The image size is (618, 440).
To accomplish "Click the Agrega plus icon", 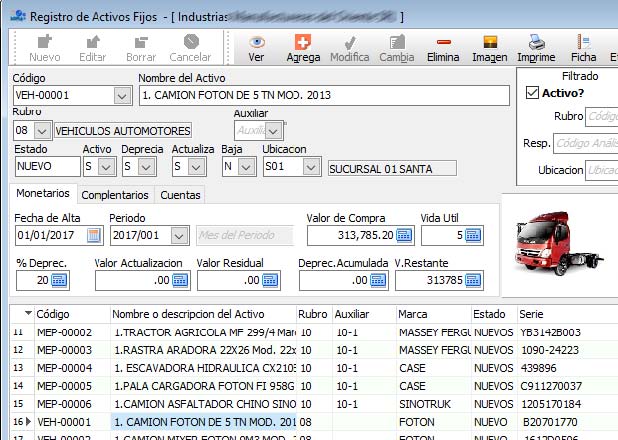I will (x=303, y=42).
